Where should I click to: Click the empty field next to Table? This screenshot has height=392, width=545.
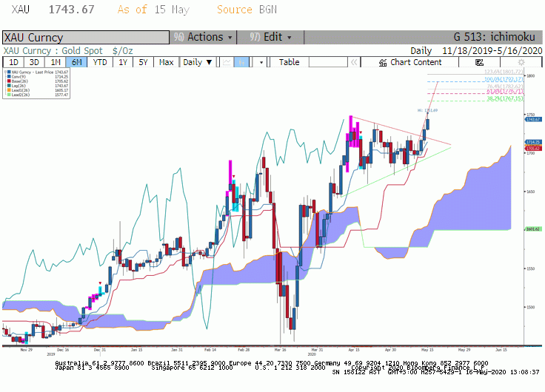(328, 62)
